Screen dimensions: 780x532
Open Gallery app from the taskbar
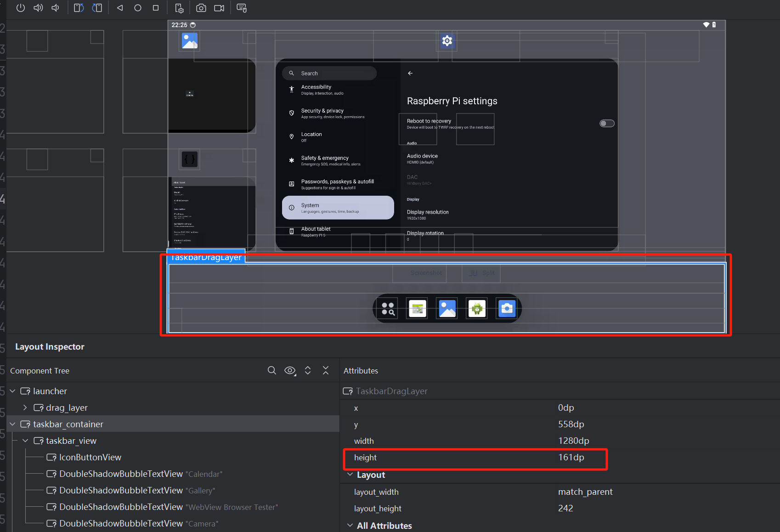coord(447,309)
